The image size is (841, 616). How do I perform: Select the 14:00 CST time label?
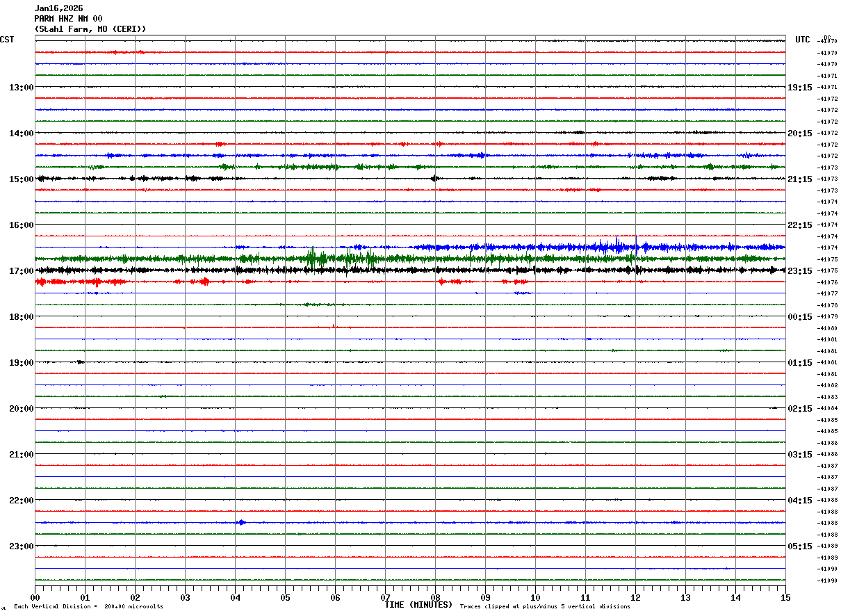click(21, 133)
